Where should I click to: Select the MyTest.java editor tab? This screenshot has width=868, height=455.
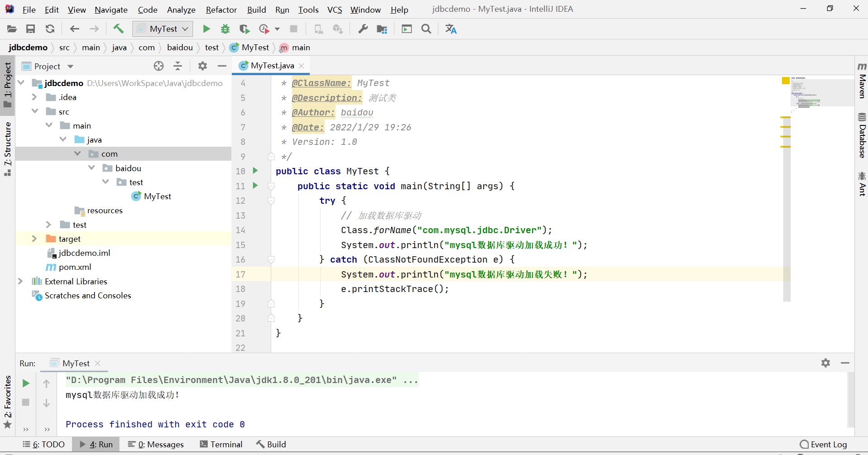coord(272,66)
